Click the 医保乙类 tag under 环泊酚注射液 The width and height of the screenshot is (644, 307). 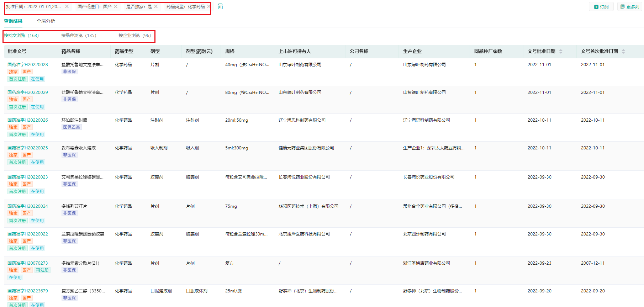point(72,127)
